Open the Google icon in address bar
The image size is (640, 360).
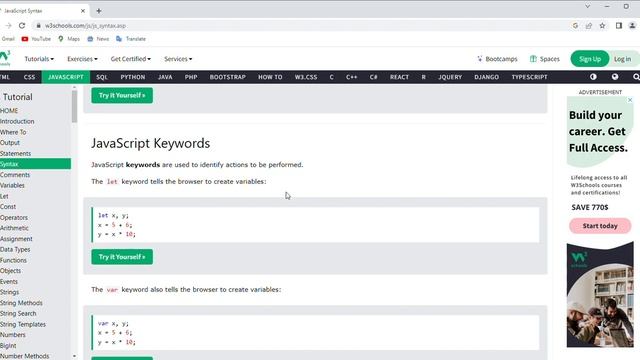click(x=575, y=26)
